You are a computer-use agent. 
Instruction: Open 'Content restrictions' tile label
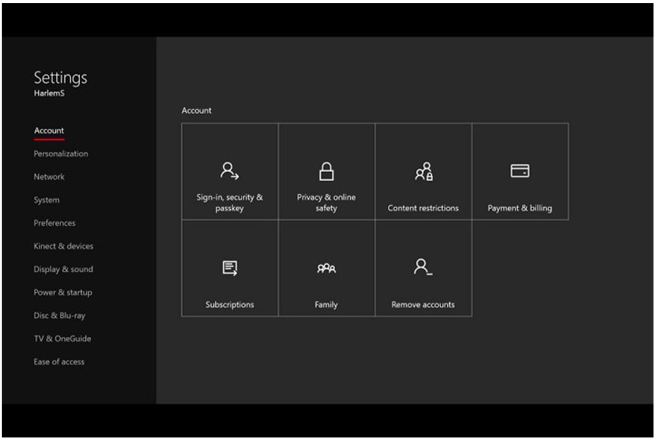(423, 208)
